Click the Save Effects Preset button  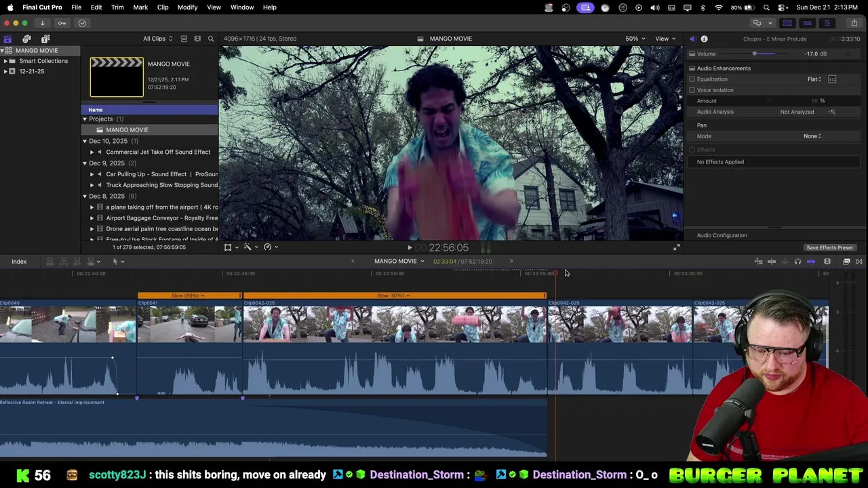829,247
